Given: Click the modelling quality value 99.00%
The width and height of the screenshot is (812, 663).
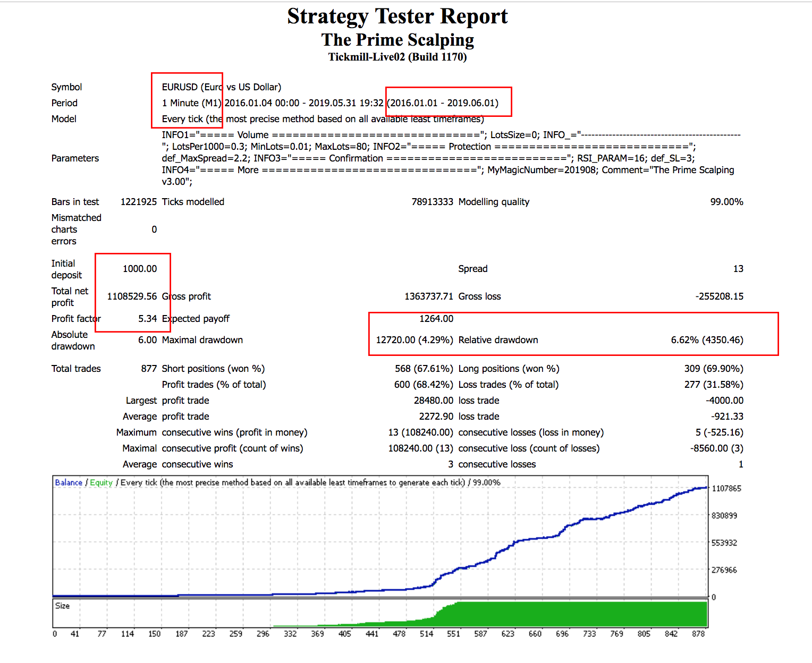Looking at the screenshot, I should tap(726, 202).
